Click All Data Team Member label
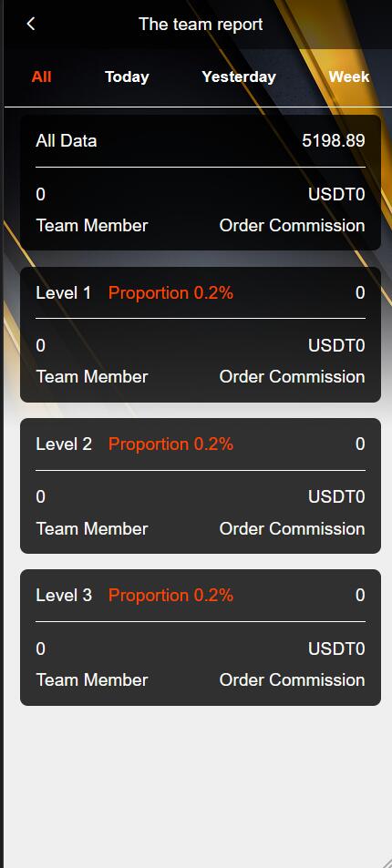 click(92, 226)
